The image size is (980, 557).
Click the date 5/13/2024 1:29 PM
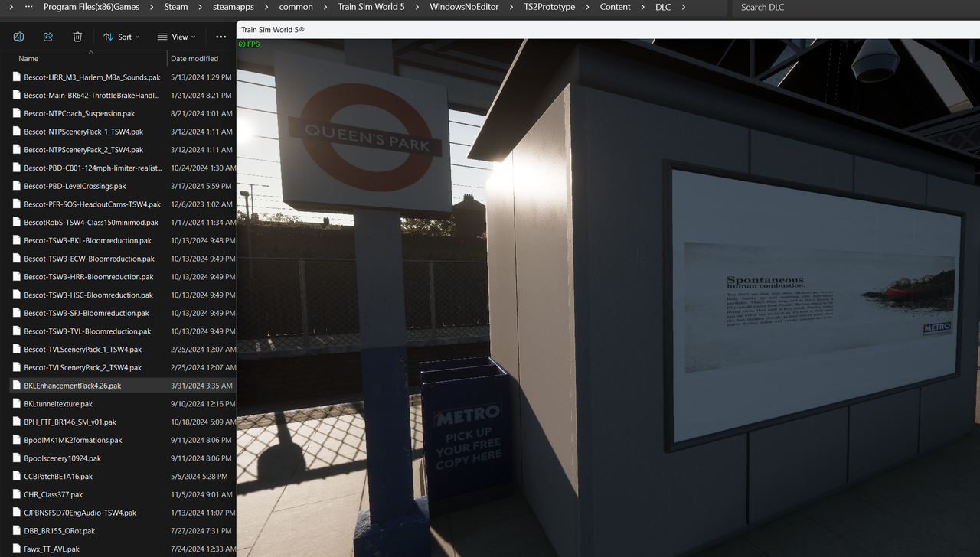(201, 77)
